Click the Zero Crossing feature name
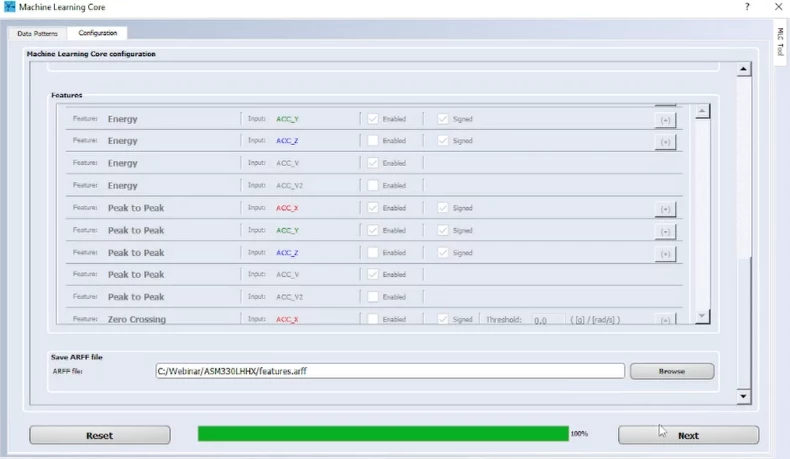The width and height of the screenshot is (790, 459). (137, 319)
